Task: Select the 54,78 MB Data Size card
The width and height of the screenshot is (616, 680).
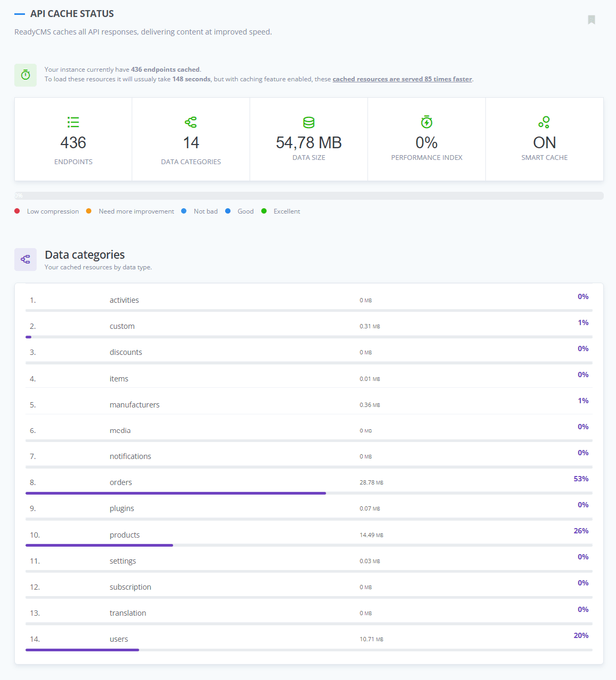Action: tap(309, 139)
